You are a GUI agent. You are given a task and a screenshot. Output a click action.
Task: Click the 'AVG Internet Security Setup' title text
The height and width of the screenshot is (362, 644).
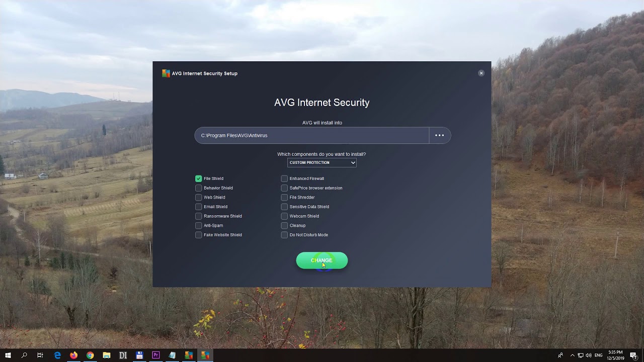click(205, 73)
